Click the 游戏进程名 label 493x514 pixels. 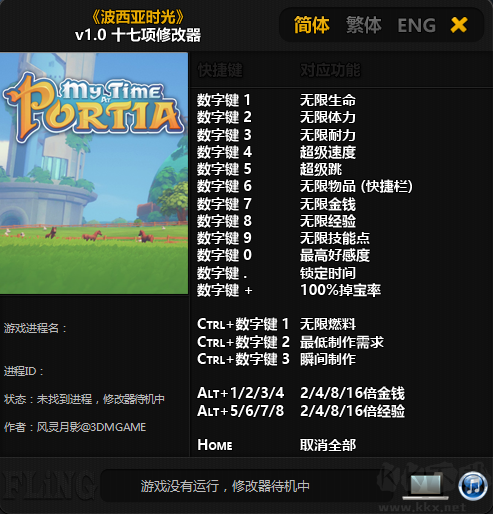35,328
